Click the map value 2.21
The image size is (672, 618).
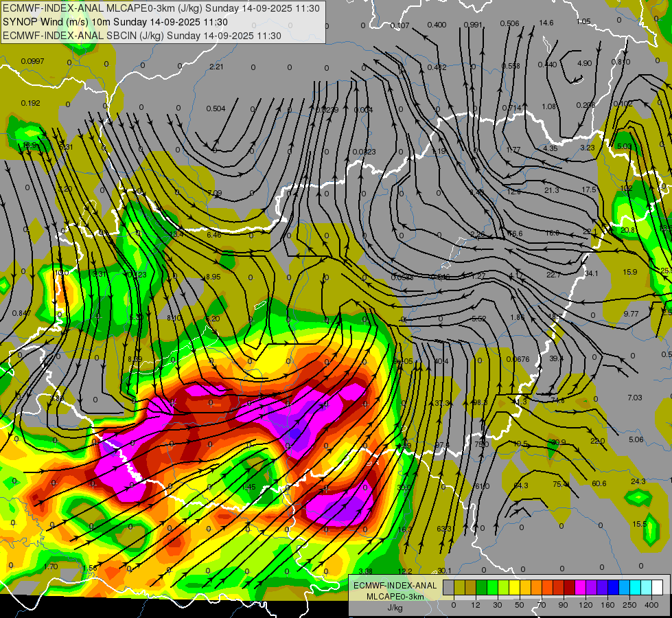[216, 67]
